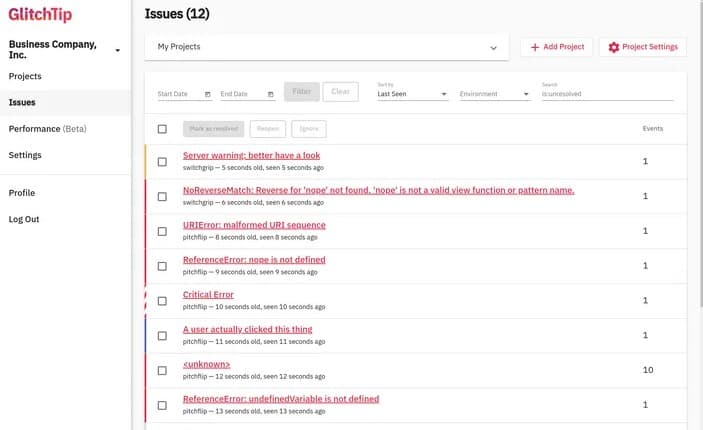Click the Clear filter button

coord(340,91)
